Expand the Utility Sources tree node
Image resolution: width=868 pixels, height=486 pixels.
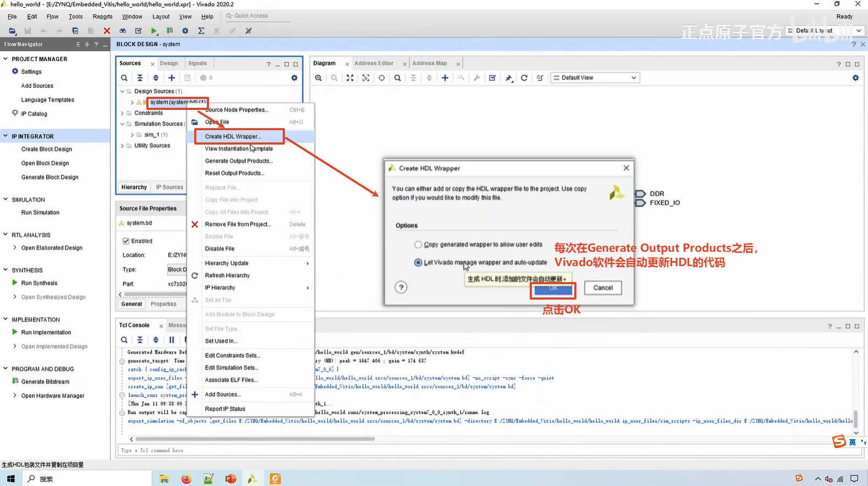[x=123, y=146]
